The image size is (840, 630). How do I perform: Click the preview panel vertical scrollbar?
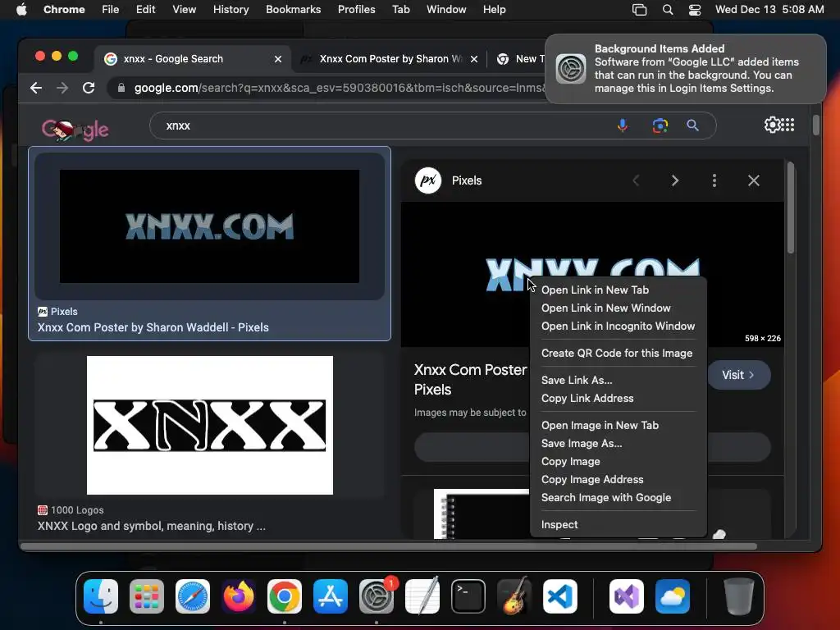coord(792,209)
